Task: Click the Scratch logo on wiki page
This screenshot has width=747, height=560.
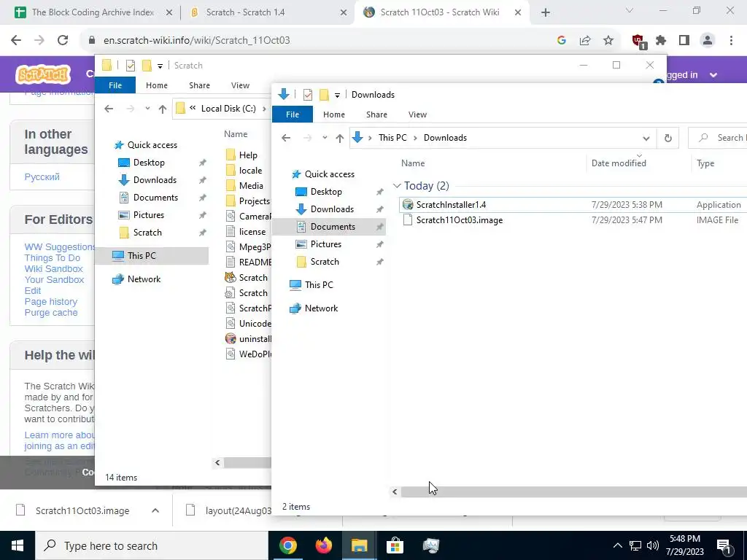Action: point(43,74)
